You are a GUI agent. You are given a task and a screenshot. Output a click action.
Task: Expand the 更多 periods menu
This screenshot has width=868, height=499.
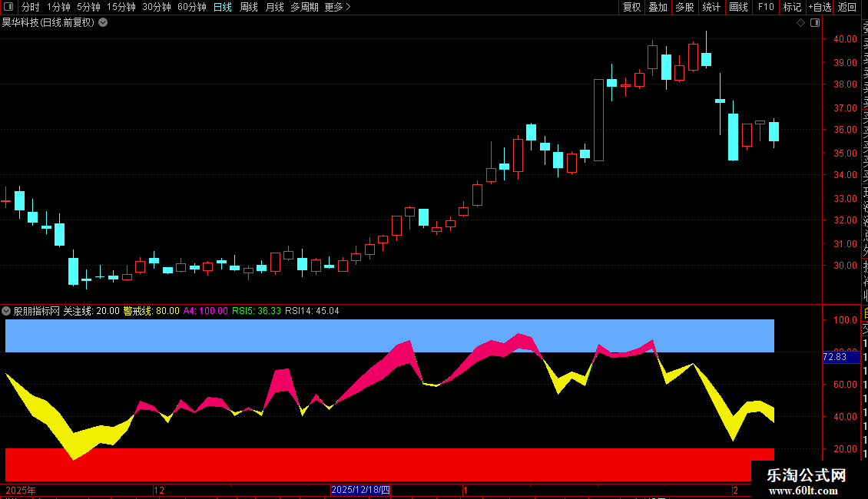338,7
